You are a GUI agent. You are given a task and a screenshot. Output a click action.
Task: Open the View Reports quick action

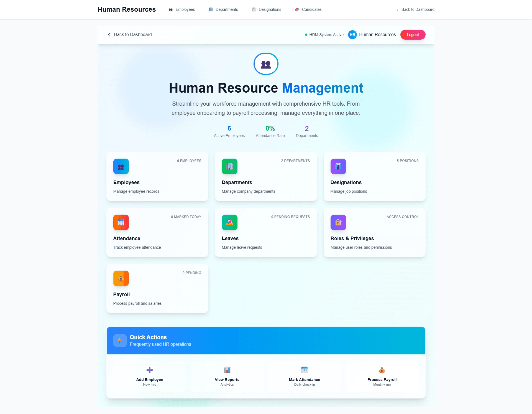point(227,376)
